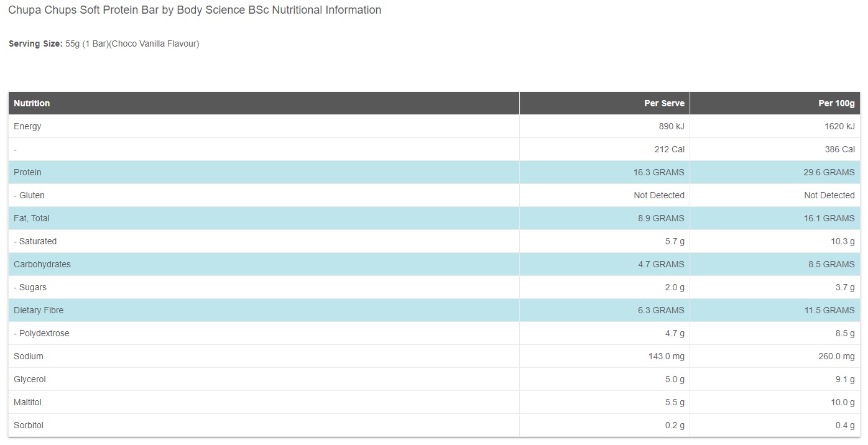
Task: Click the 10.3 g saturated value
Action: [843, 241]
